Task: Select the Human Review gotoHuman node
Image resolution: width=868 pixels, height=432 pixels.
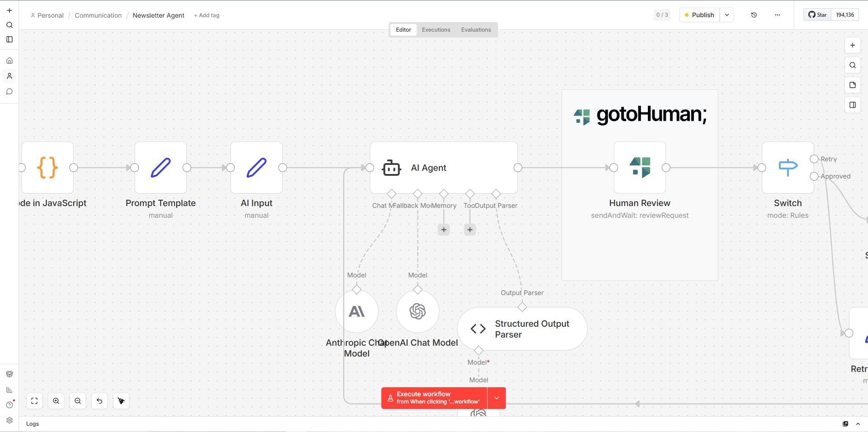Action: [640, 168]
